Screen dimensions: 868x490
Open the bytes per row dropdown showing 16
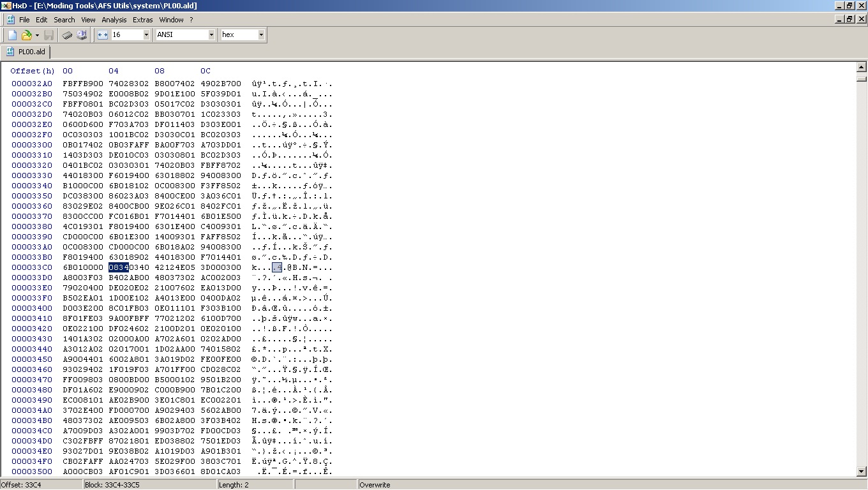pos(146,35)
